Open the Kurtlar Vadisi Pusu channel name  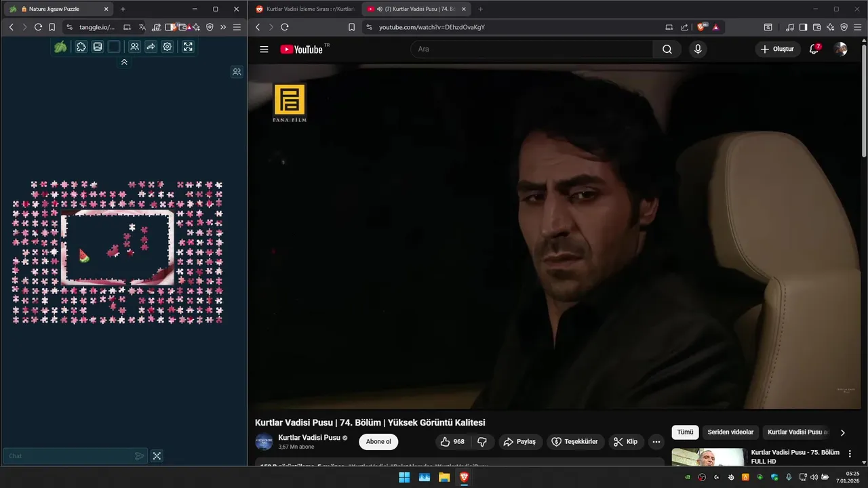[x=309, y=438]
